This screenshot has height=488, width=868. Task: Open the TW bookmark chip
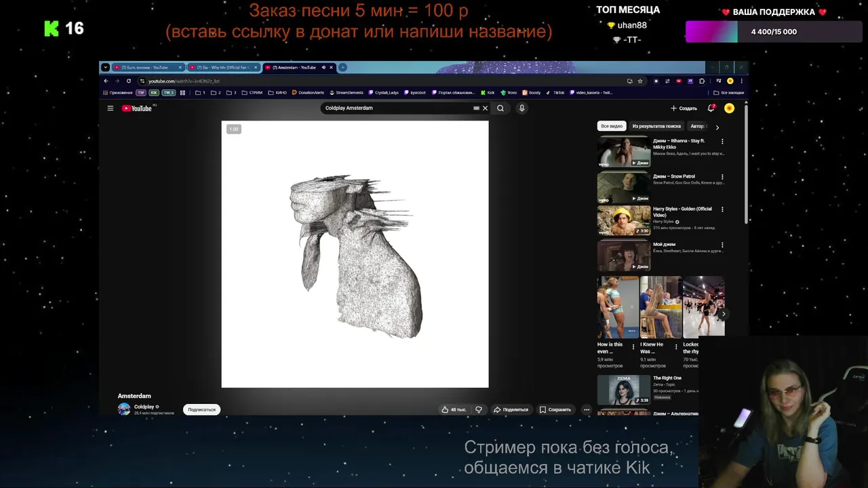tap(141, 92)
